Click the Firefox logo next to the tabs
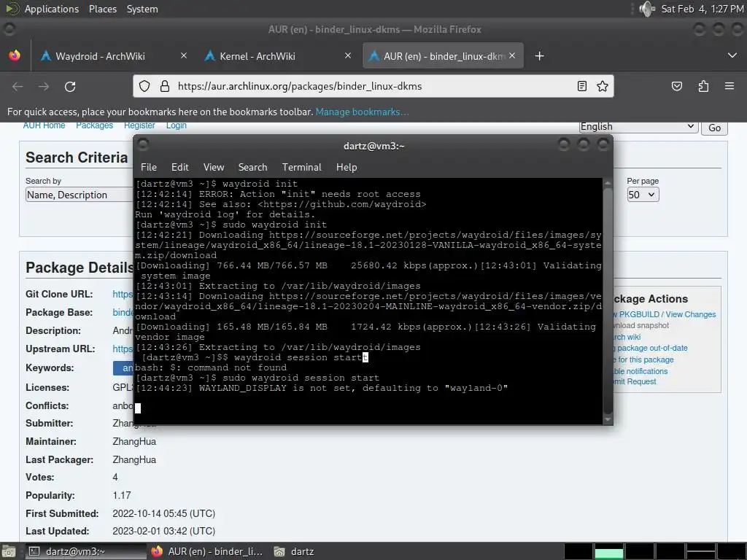Viewport: 747px width, 560px height. [x=15, y=55]
